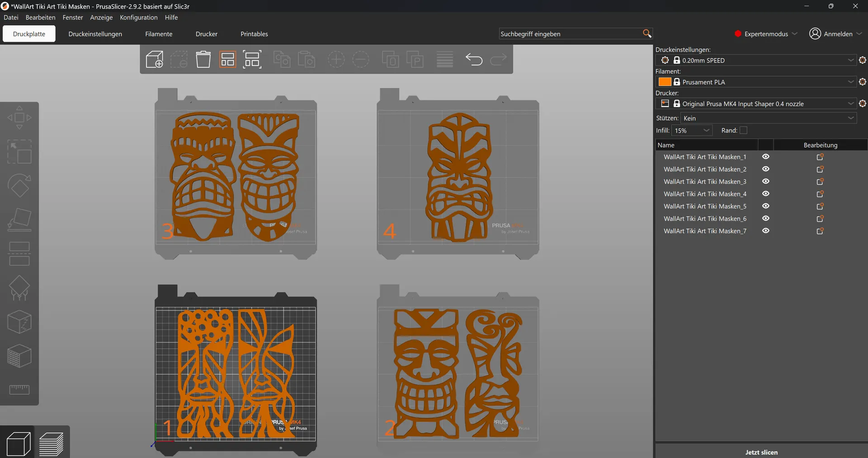Click the Jetzt slicen button
This screenshot has width=868, height=458.
(x=761, y=452)
